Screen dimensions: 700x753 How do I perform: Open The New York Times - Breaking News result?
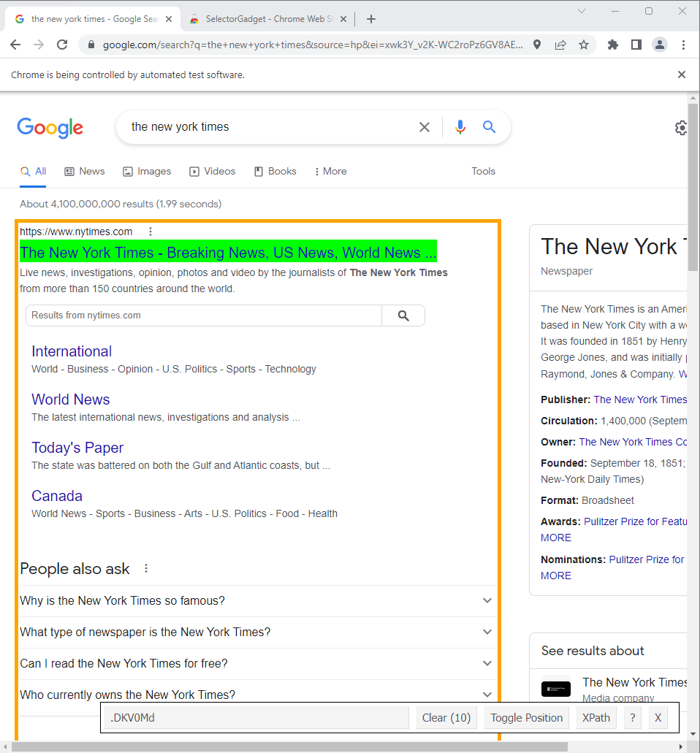click(228, 253)
